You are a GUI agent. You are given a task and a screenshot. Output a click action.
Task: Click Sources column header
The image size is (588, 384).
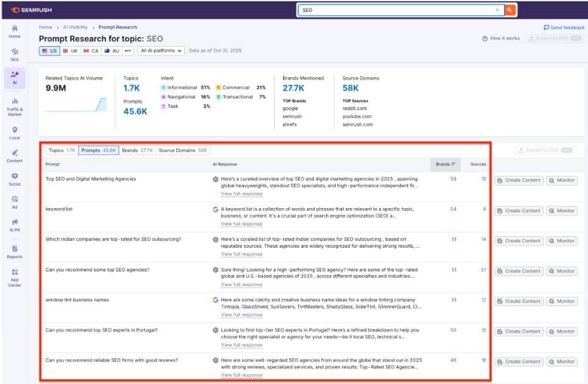(x=478, y=164)
